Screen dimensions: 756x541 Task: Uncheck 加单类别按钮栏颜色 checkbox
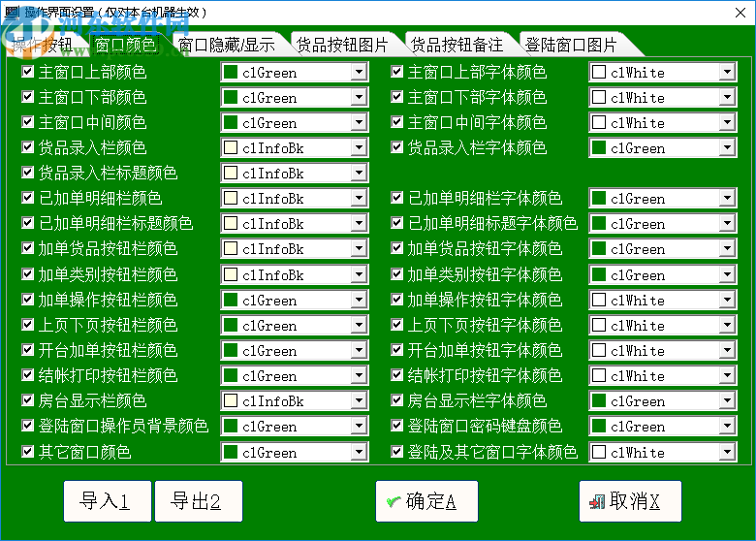coord(27,274)
